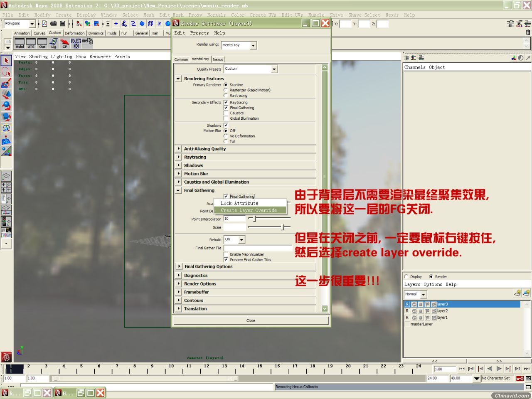This screenshot has height=399, width=532.
Task: Switch to four-view layout icon
Action: [x=6, y=187]
